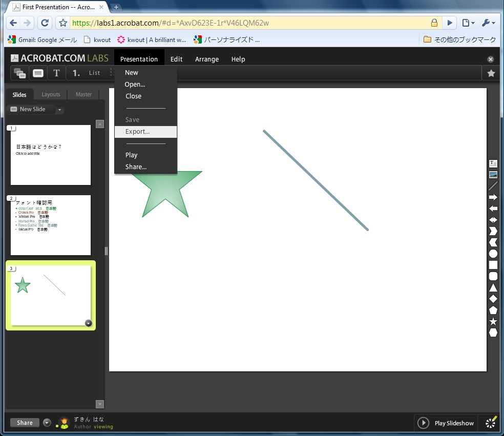
Task: Open the 'kwout | A brilliant w...' bookmark
Action: point(152,39)
